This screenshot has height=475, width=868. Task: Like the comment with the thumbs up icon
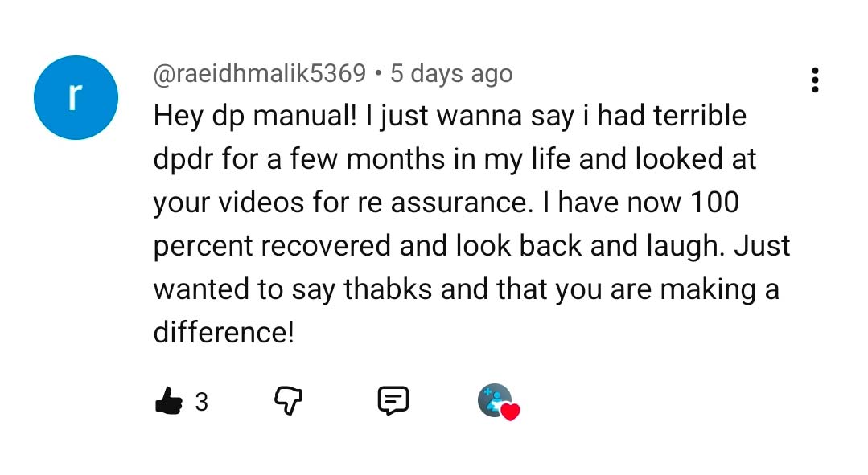pyautogui.click(x=168, y=401)
